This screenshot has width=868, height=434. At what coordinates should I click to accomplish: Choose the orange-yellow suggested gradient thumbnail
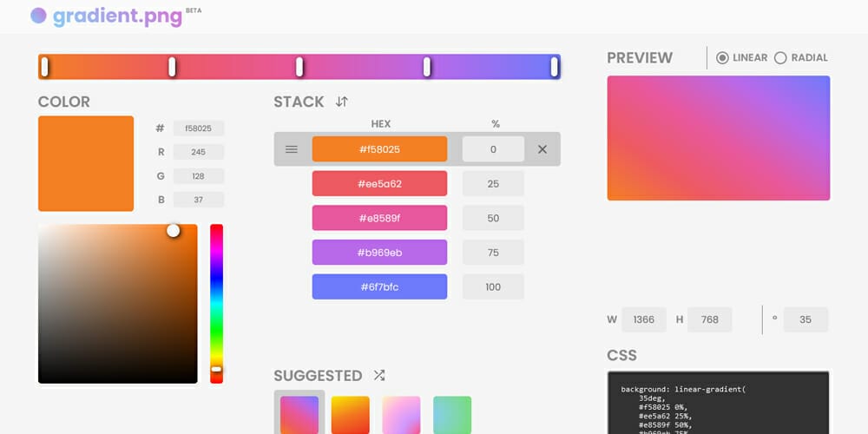pos(351,415)
